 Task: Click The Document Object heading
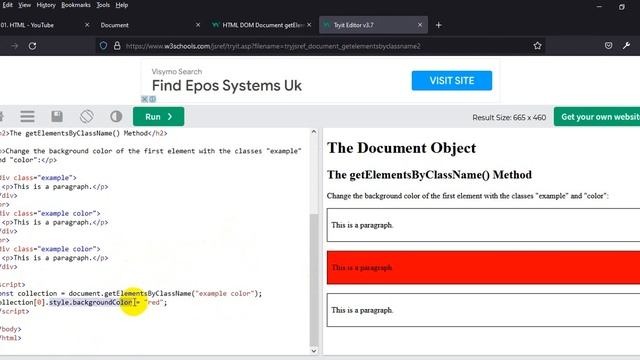coord(401,148)
